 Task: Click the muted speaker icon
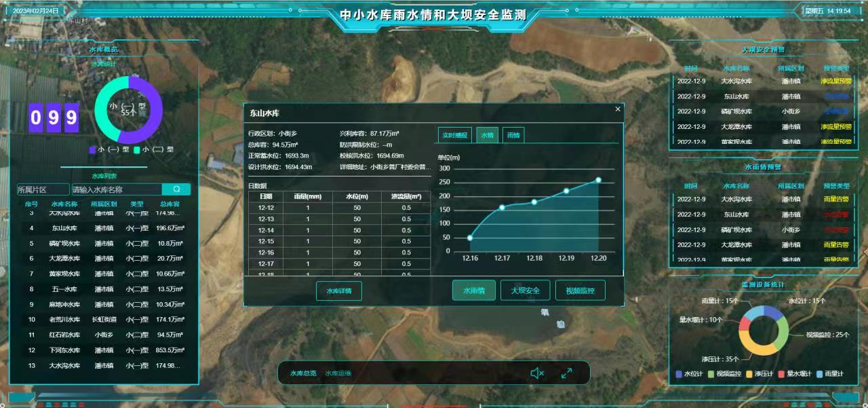(537, 373)
